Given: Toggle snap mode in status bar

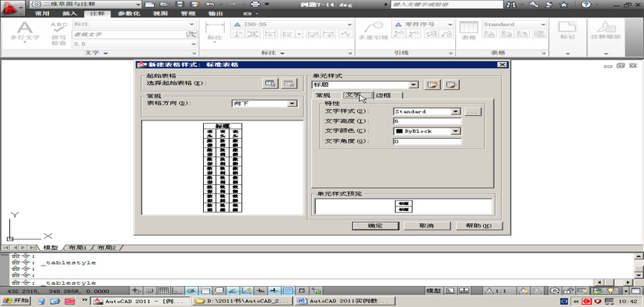Looking at the screenshot, I should point(151,291).
